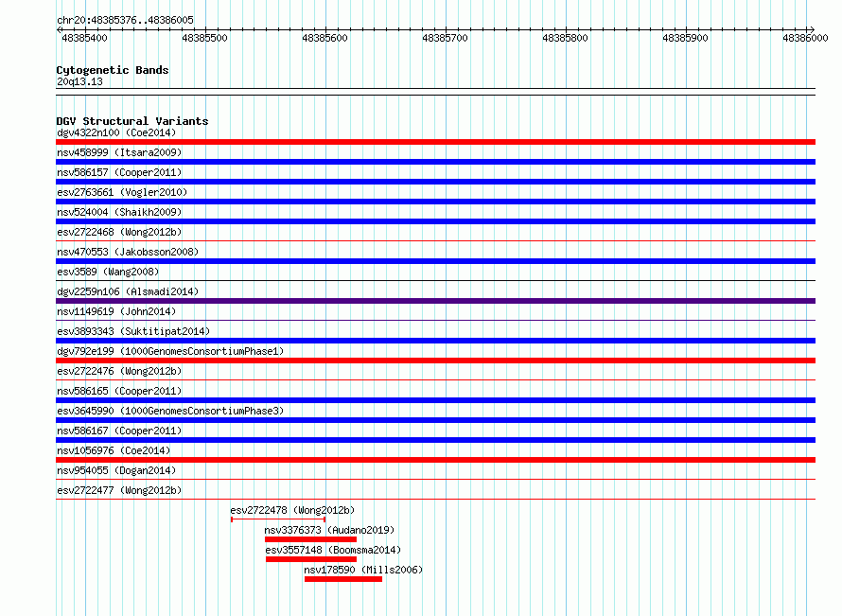Open nsv586165 (Cooper2011) variant
The height and width of the screenshot is (616, 842).
pos(119,391)
